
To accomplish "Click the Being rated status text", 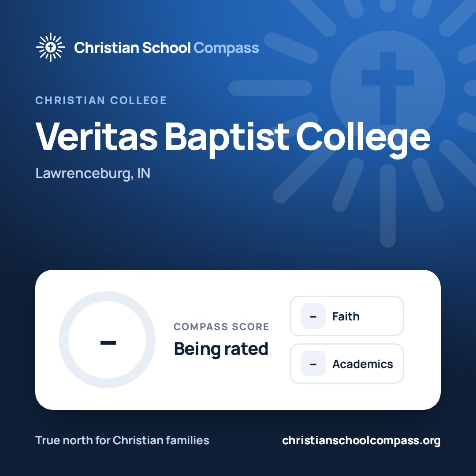I will (221, 349).
